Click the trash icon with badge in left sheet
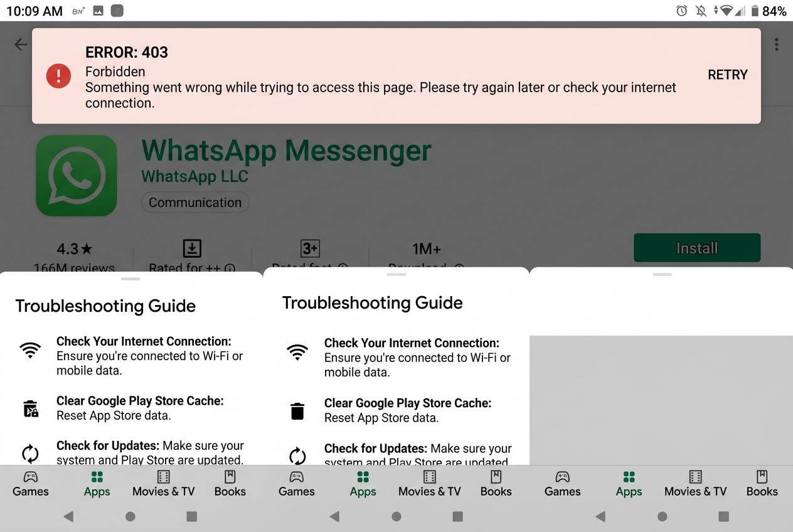 coord(31,408)
